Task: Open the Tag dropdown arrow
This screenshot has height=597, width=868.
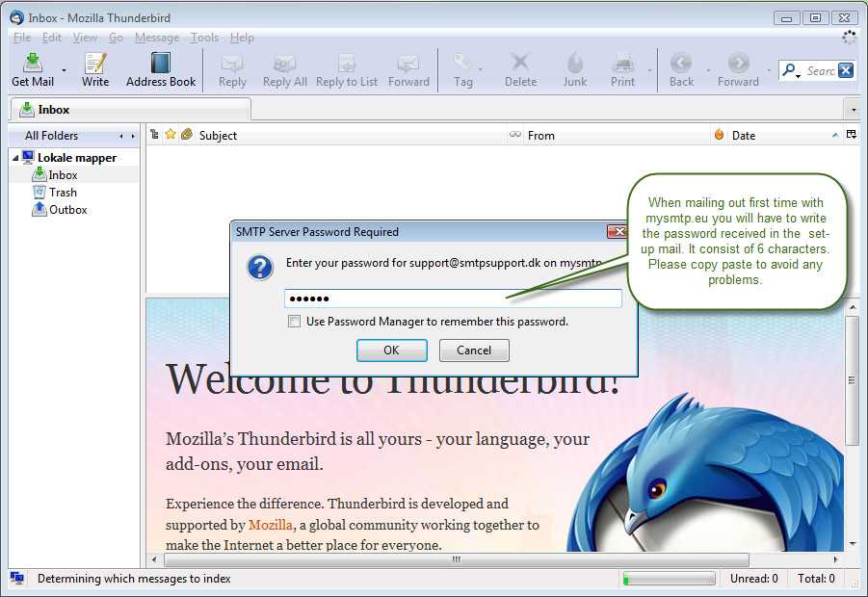Action: point(480,70)
